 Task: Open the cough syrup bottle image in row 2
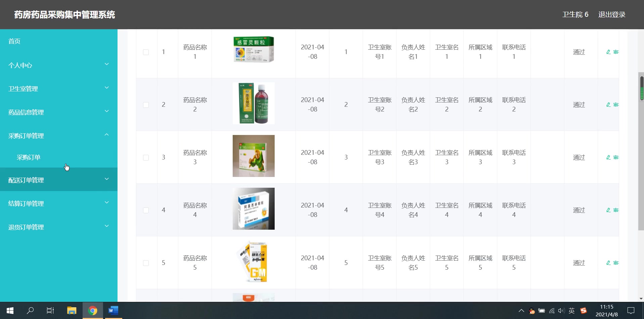click(254, 103)
